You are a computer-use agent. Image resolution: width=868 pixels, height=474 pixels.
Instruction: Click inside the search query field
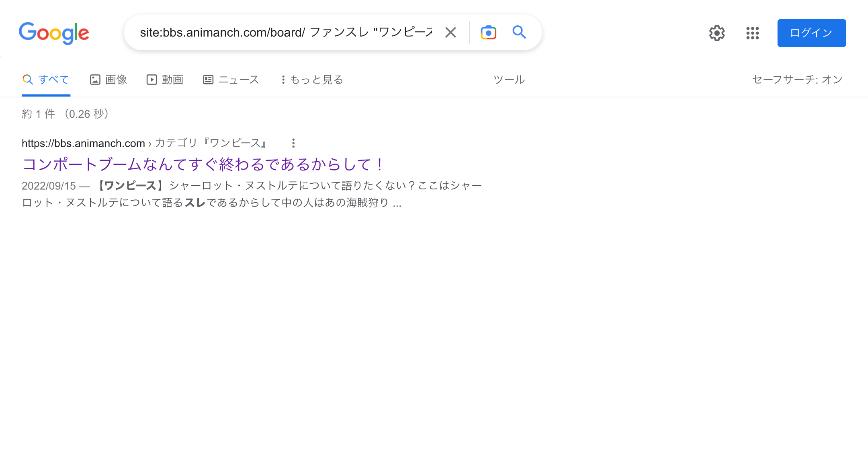coord(285,33)
